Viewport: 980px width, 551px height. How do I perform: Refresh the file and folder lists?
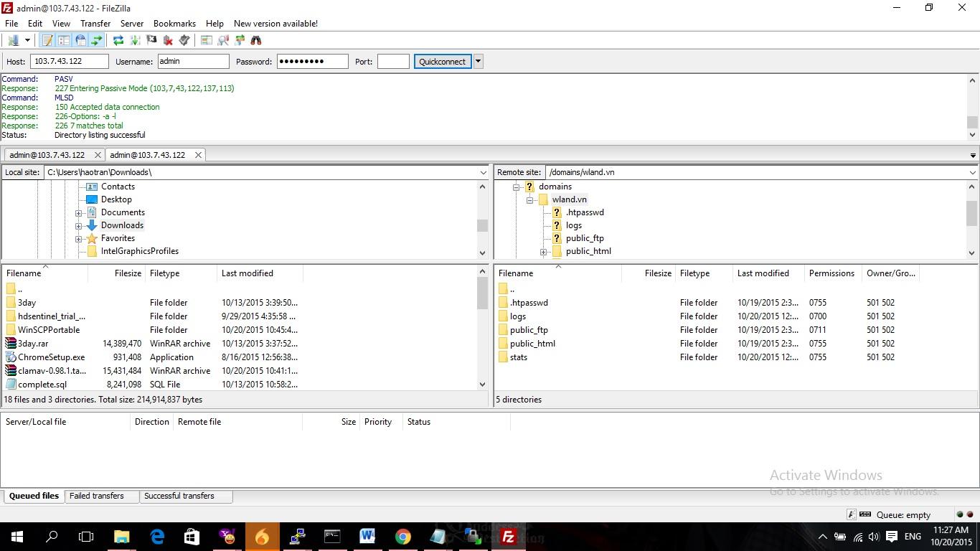118,40
